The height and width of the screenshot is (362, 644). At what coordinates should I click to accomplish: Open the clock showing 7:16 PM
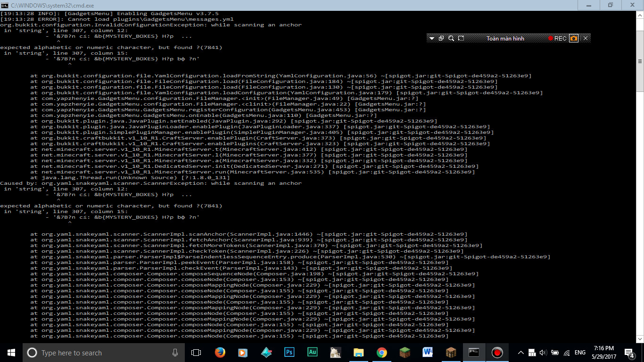(603, 353)
